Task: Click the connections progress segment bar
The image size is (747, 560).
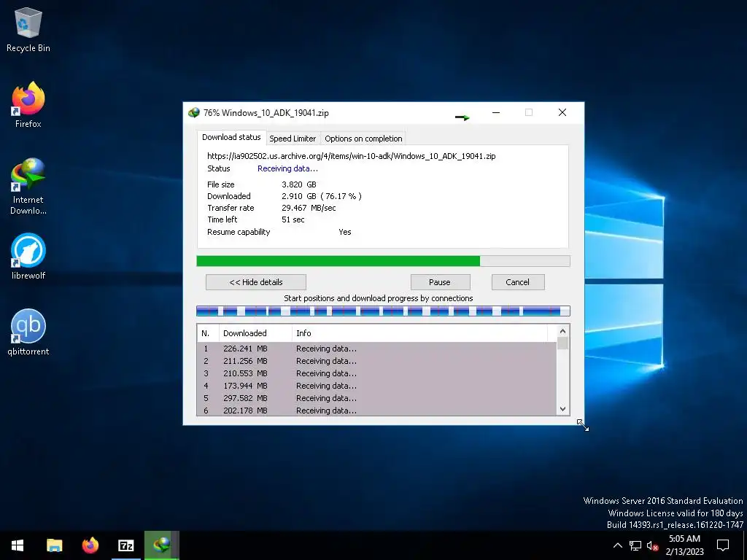Action: [383, 311]
